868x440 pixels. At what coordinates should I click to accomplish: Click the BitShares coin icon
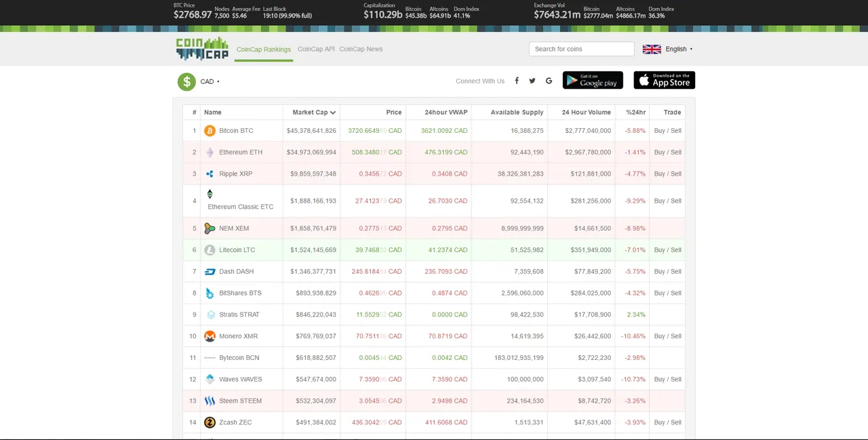pyautogui.click(x=210, y=294)
